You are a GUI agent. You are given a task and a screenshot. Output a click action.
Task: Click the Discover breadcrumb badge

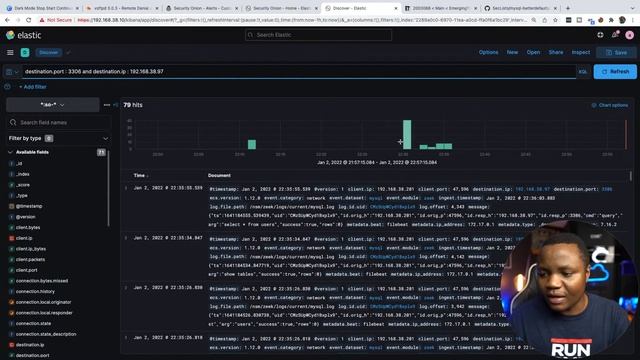pyautogui.click(x=49, y=53)
